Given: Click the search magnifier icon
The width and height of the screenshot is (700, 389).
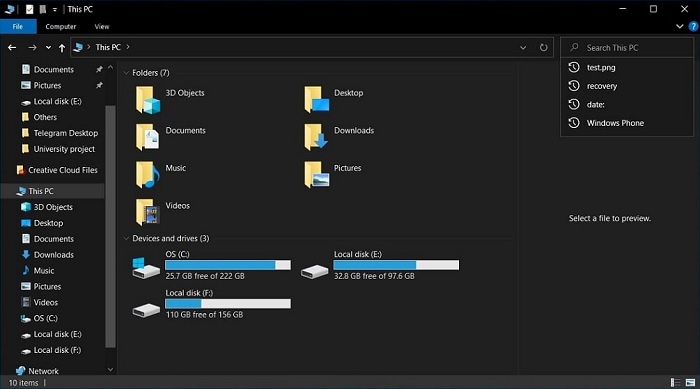Looking at the screenshot, I should point(575,47).
